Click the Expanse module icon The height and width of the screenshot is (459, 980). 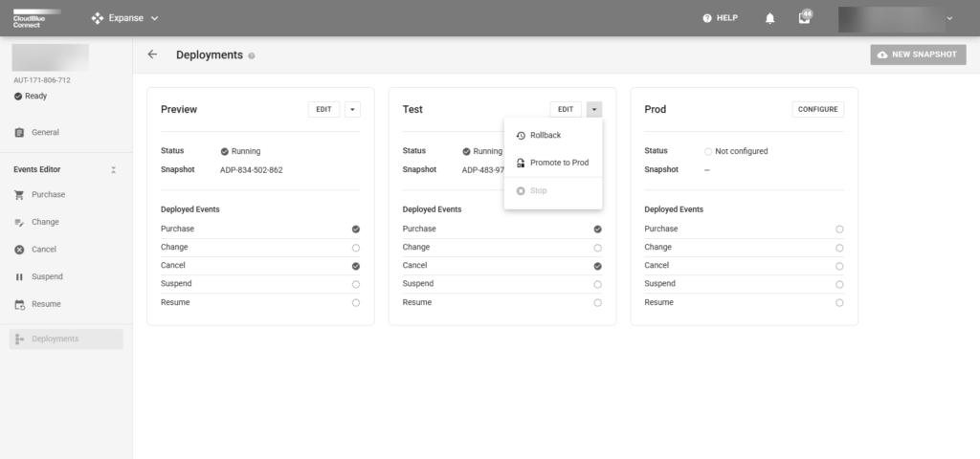[97, 18]
